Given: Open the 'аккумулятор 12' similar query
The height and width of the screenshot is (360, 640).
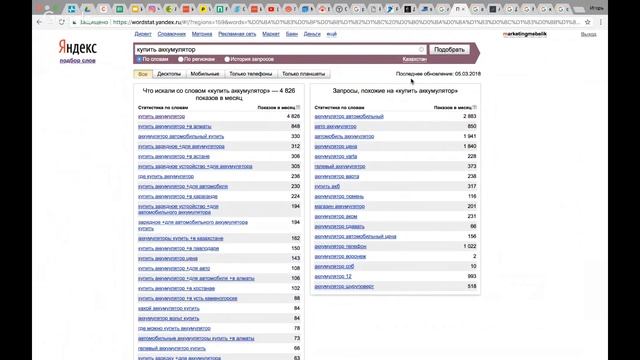Looking at the screenshot, I should pos(333,276).
